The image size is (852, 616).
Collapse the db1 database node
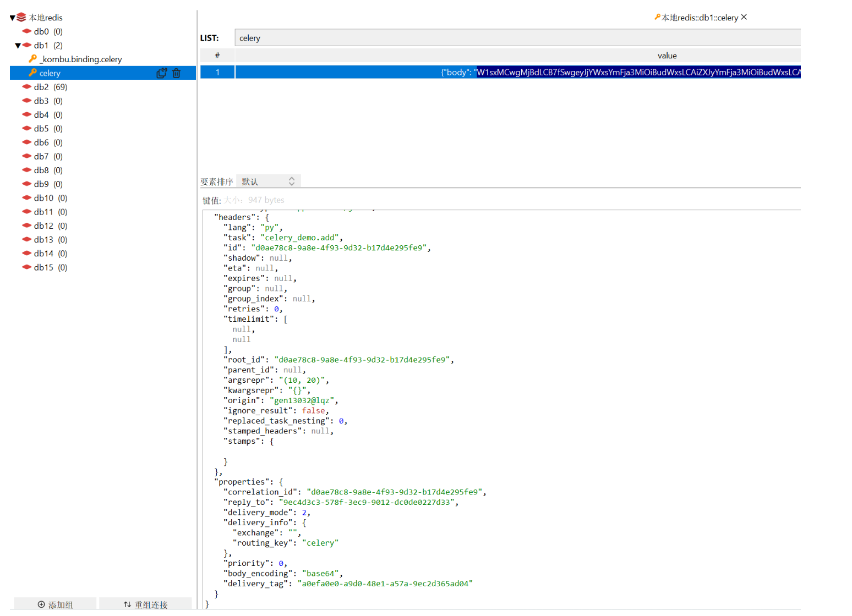[18, 46]
